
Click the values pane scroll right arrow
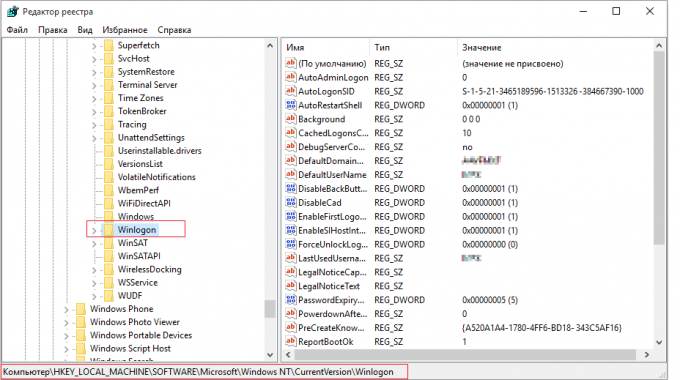click(x=647, y=354)
